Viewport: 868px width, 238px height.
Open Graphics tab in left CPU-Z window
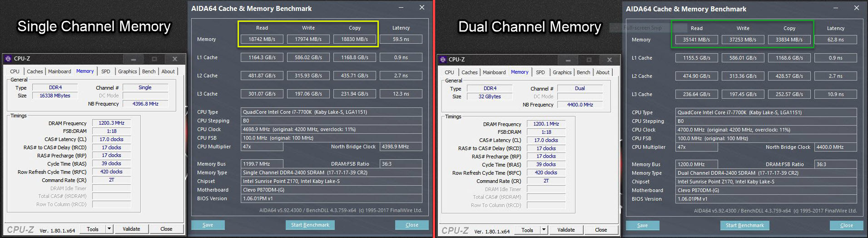pyautogui.click(x=128, y=71)
